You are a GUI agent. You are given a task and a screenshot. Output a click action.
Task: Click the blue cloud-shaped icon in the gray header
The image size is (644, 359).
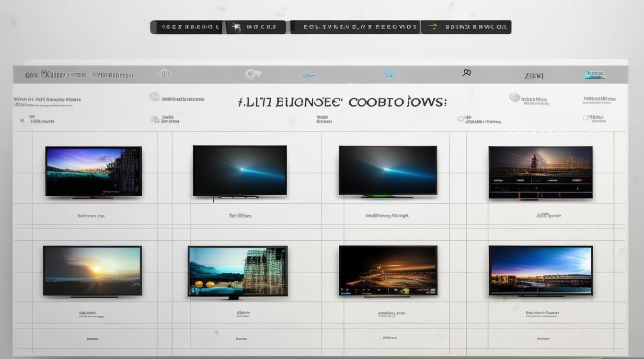(309, 75)
